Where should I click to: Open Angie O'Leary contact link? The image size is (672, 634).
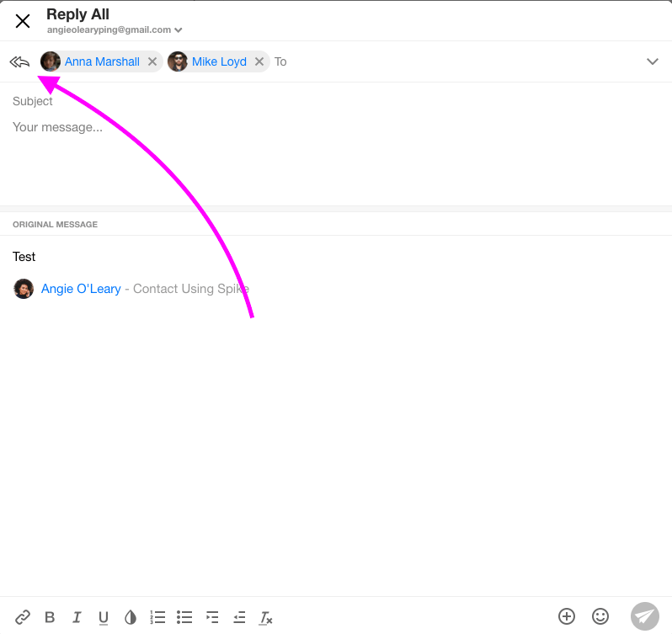pyautogui.click(x=81, y=289)
